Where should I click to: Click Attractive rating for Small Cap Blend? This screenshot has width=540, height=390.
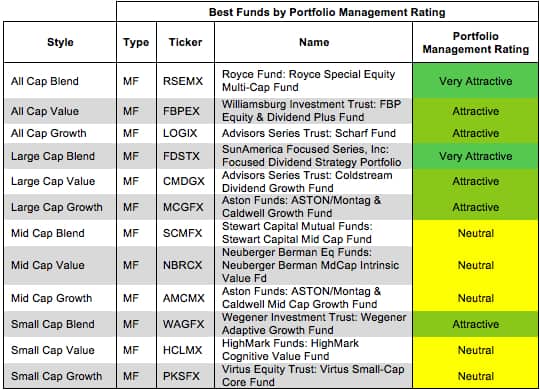pos(476,324)
